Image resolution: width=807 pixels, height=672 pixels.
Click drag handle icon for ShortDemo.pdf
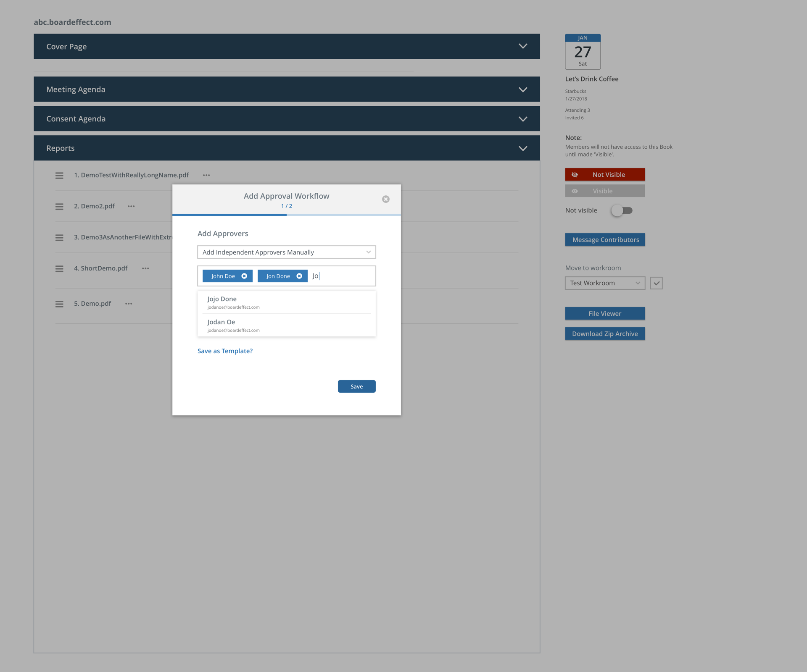click(59, 268)
